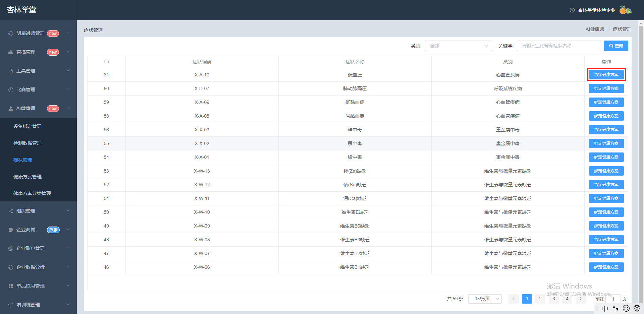Click the 比赛管理 clock icon
This screenshot has width=644, height=314.
point(11,90)
